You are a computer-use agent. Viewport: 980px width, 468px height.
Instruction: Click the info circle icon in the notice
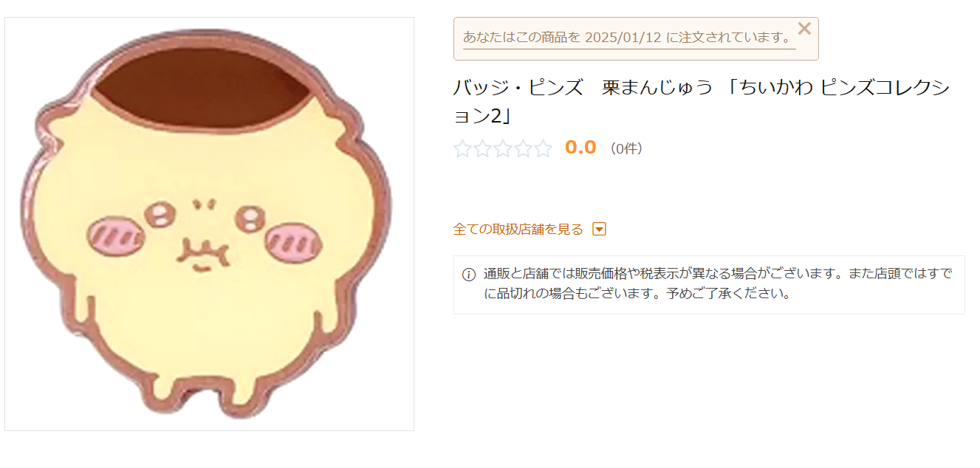click(x=469, y=275)
